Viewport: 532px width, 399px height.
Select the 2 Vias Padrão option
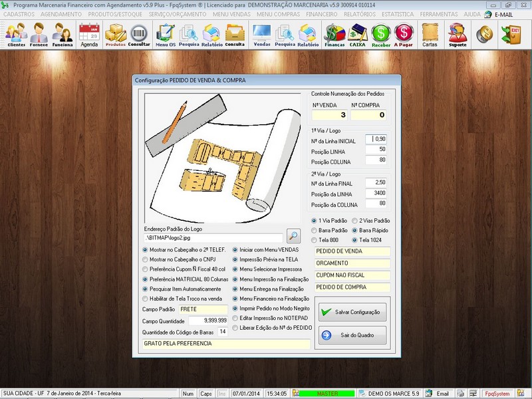(x=371, y=220)
